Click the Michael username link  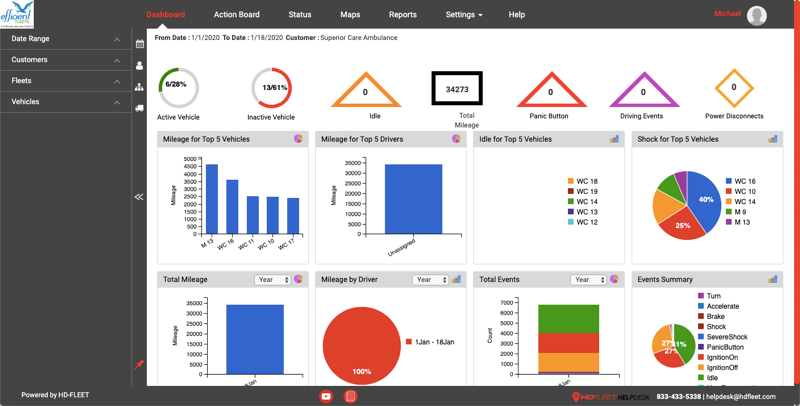(728, 14)
